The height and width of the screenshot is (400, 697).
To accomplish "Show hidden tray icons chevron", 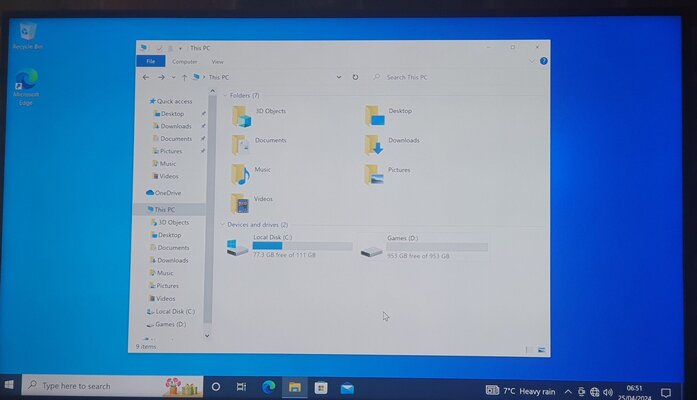I will click(568, 392).
